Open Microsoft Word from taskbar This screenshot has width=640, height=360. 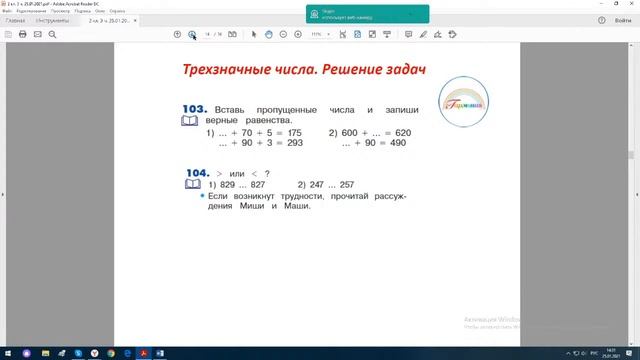click(x=160, y=353)
